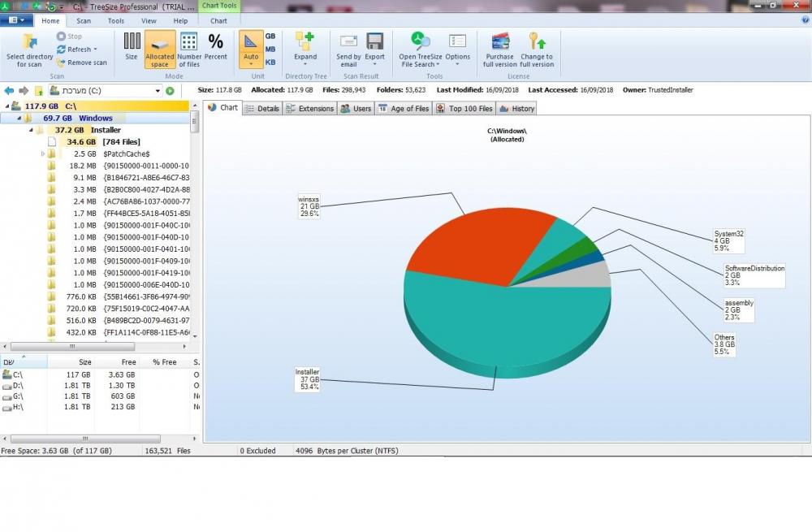Set display unit to GB
Screen dimensions: 812x532
click(270, 37)
